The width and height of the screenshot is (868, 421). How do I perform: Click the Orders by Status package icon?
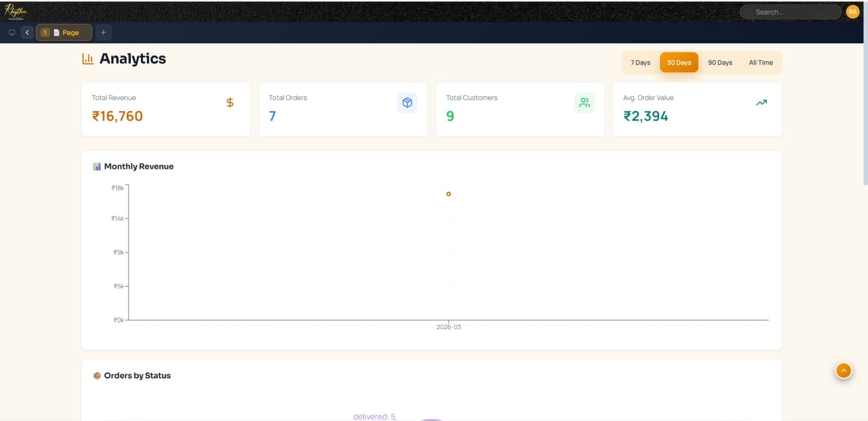point(97,375)
